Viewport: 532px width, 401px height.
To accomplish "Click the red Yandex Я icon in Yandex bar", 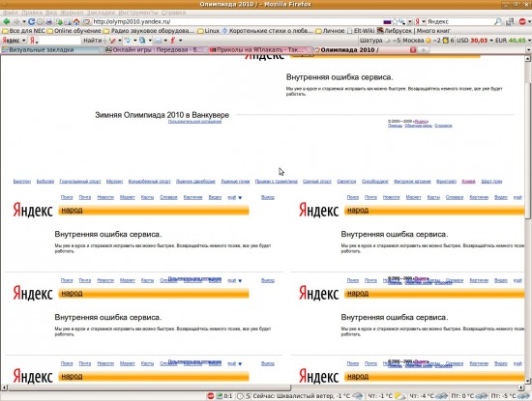I will [33, 41].
